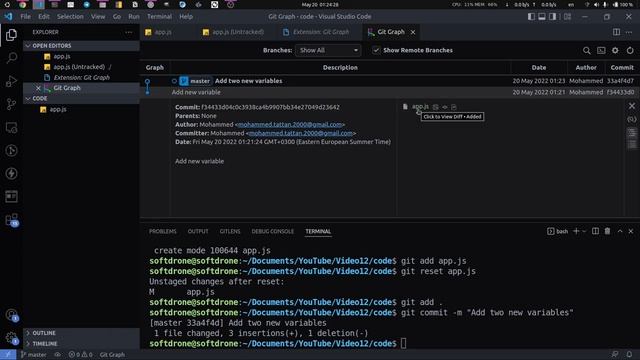Split the terminal panel
Screen dimensions: 640x360
[x=596, y=231]
